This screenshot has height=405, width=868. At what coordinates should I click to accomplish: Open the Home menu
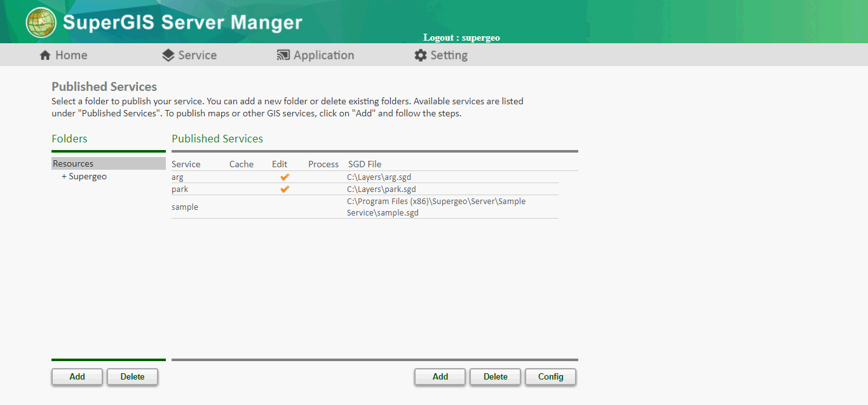coord(64,55)
